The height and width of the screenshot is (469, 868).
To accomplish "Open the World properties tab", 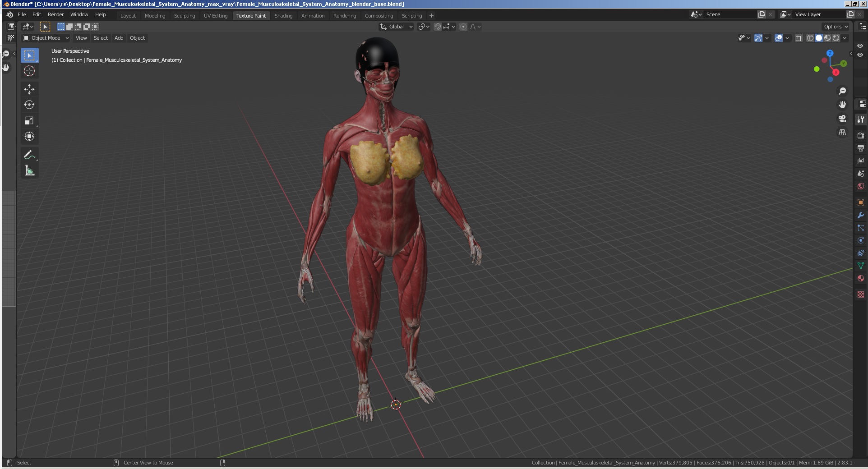I will pos(861,186).
